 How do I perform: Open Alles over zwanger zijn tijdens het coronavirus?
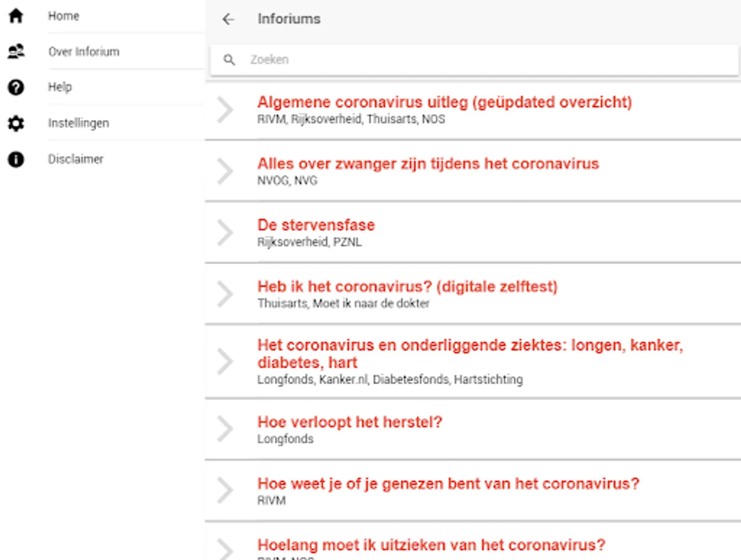(428, 164)
